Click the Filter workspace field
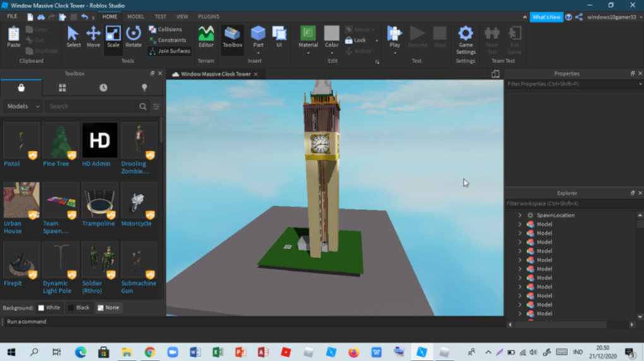This screenshot has width=644, height=361. [x=573, y=203]
